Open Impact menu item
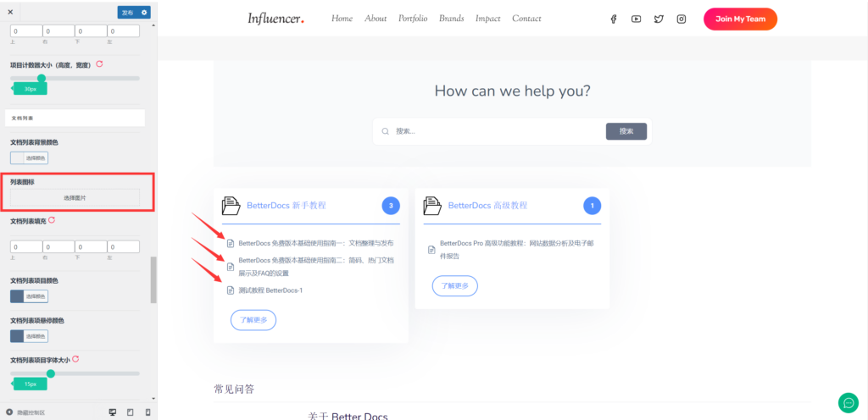This screenshot has height=420, width=868. coord(487,19)
